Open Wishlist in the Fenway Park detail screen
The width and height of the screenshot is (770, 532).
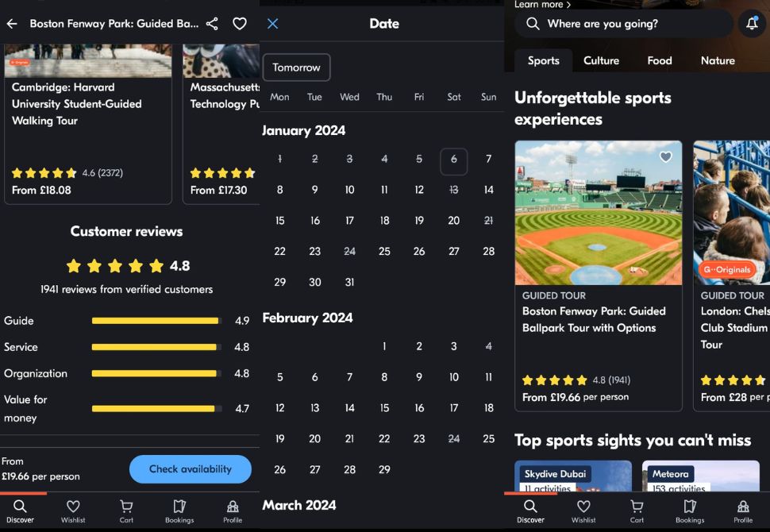(x=73, y=511)
